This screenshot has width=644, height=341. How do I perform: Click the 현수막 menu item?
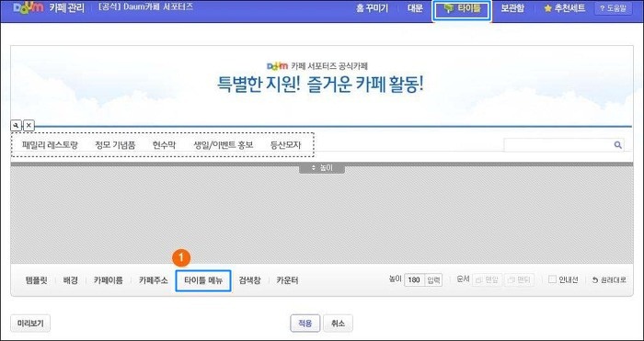click(x=164, y=145)
